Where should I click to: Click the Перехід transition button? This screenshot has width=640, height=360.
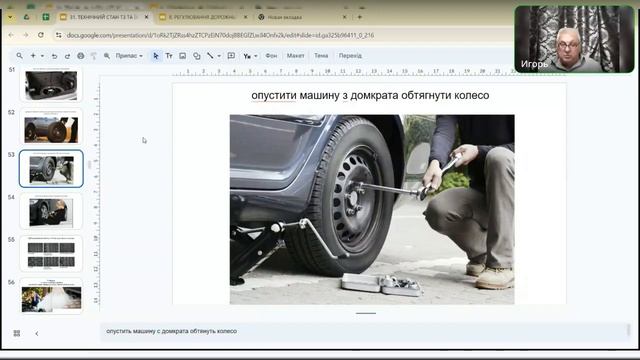350,56
